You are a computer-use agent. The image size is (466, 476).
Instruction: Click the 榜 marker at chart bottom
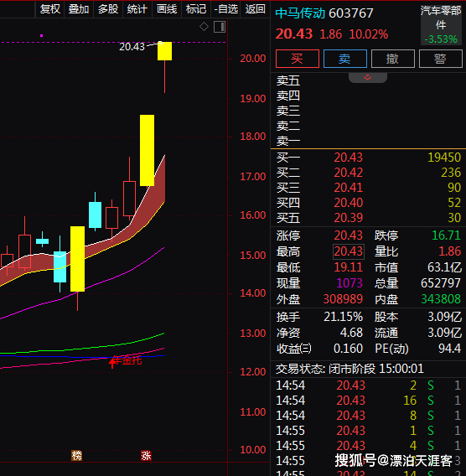[x=77, y=455]
